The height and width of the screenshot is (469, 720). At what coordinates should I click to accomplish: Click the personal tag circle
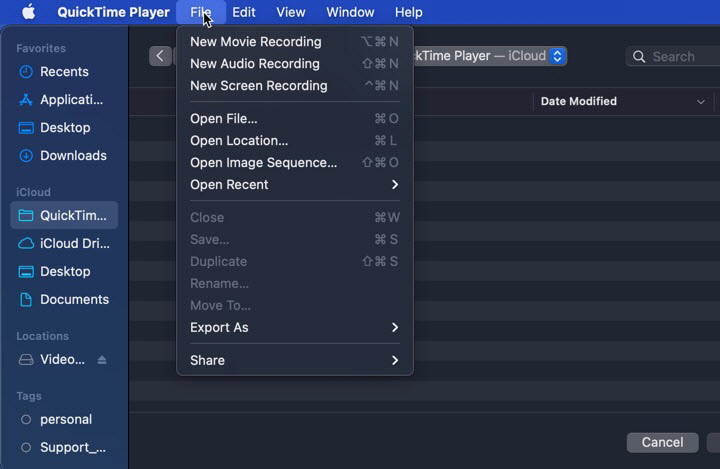click(26, 419)
